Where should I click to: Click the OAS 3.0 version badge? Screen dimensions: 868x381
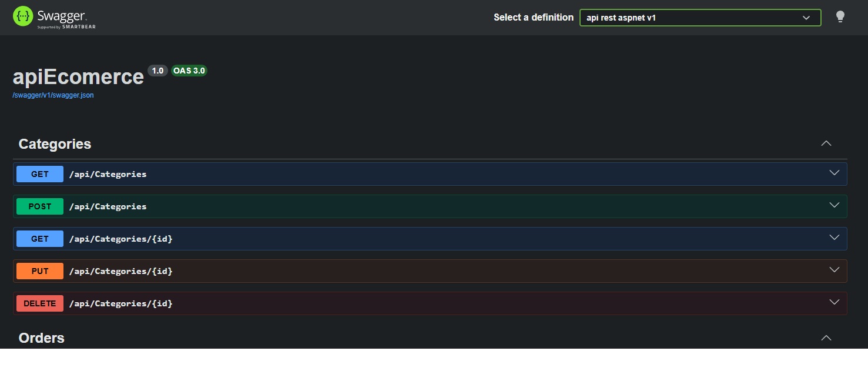point(189,71)
